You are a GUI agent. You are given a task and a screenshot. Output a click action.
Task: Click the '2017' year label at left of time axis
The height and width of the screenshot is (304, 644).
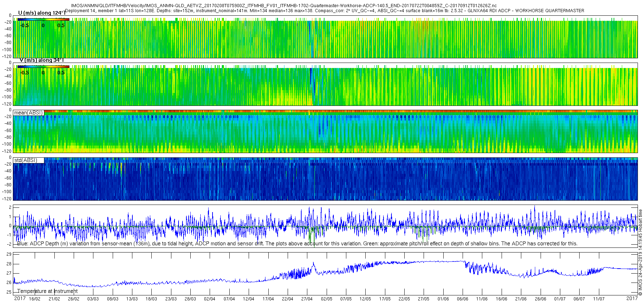coord(20,298)
